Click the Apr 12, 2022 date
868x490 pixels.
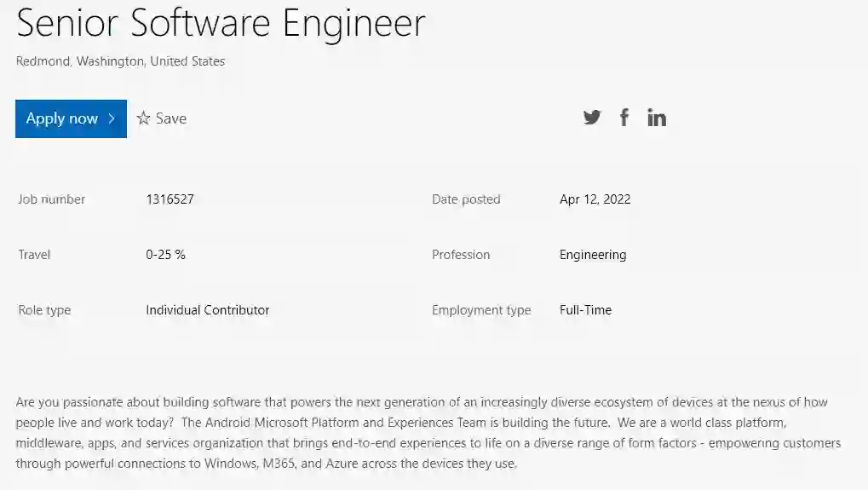pos(595,199)
